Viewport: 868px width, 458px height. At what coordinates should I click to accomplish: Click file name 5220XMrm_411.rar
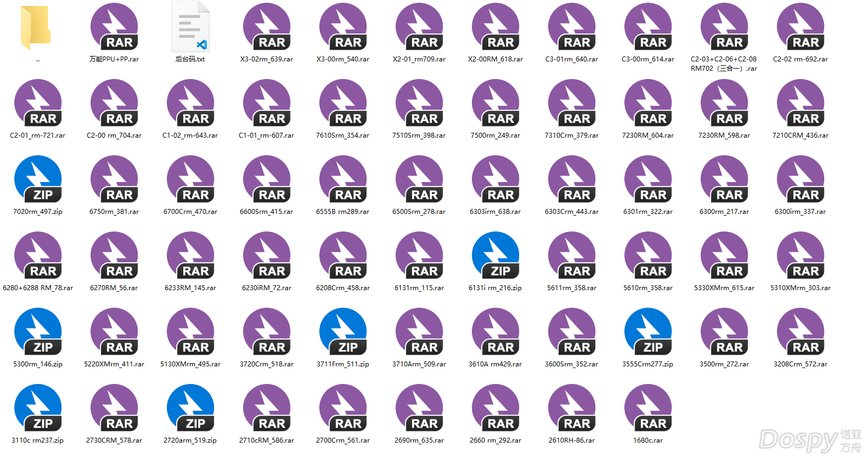114,364
